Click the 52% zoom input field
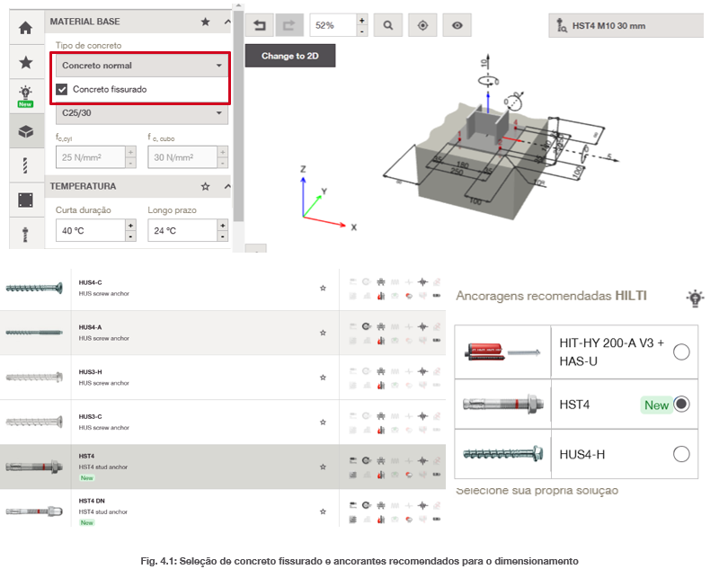The height and width of the screenshot is (578, 728). click(x=333, y=25)
